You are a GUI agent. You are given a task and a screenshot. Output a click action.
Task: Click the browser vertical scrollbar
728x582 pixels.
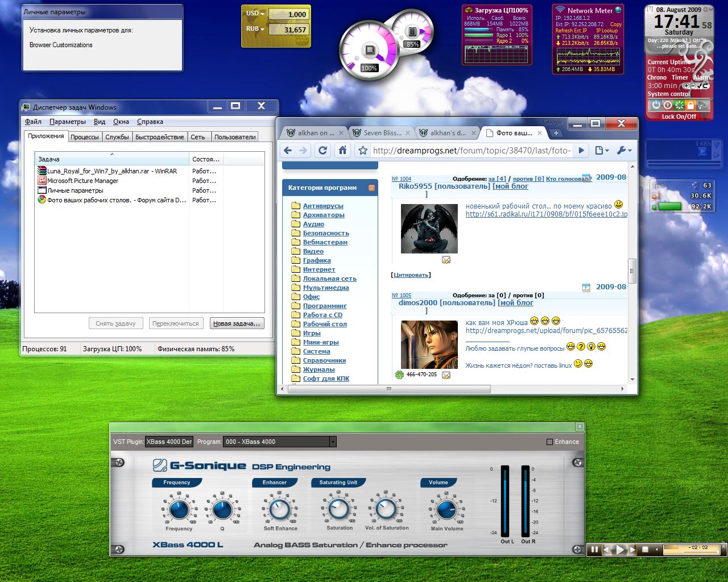(631, 270)
